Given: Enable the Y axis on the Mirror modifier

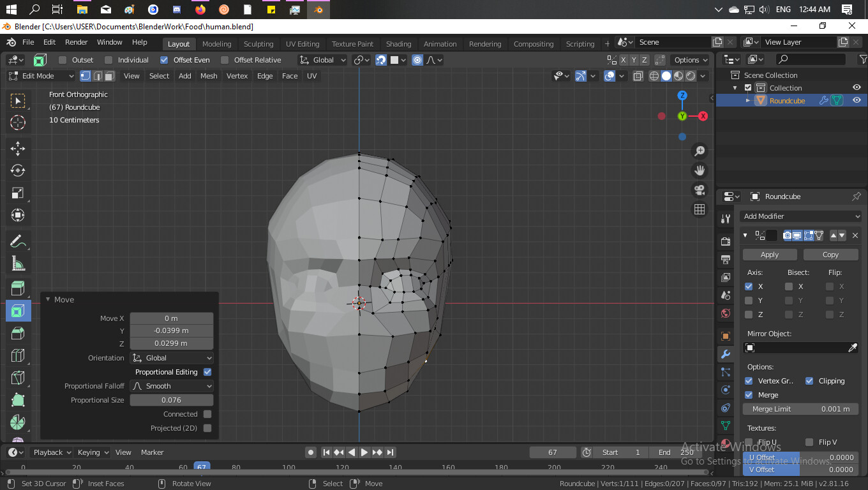Looking at the screenshot, I should [749, 301].
